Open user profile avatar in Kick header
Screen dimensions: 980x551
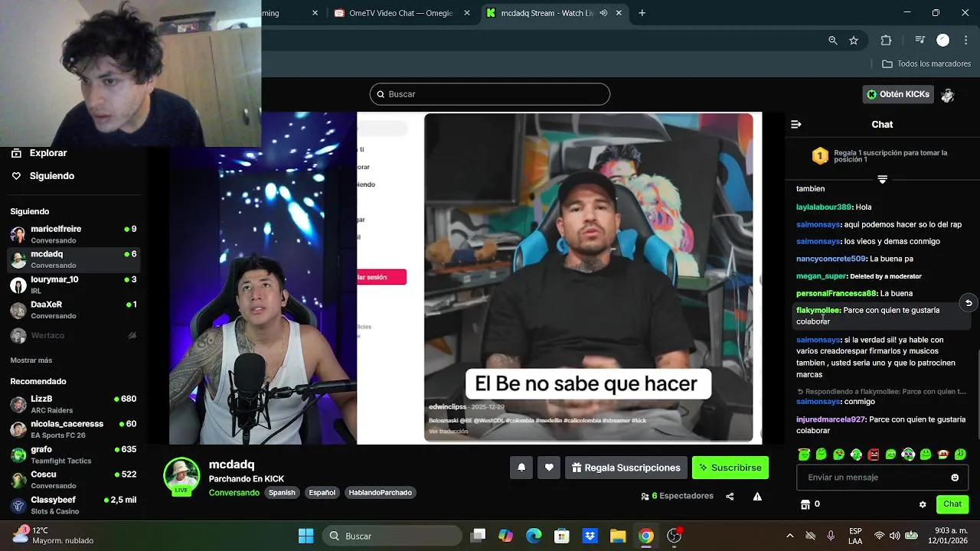[948, 95]
